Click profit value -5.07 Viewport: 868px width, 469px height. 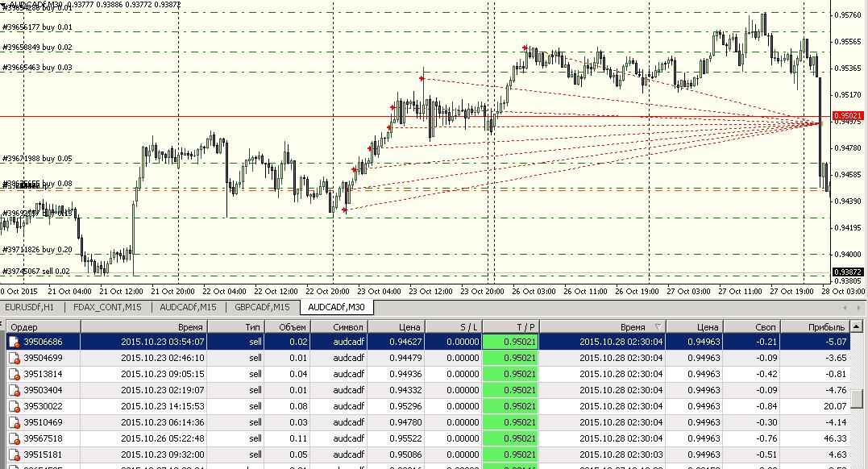[x=836, y=342]
